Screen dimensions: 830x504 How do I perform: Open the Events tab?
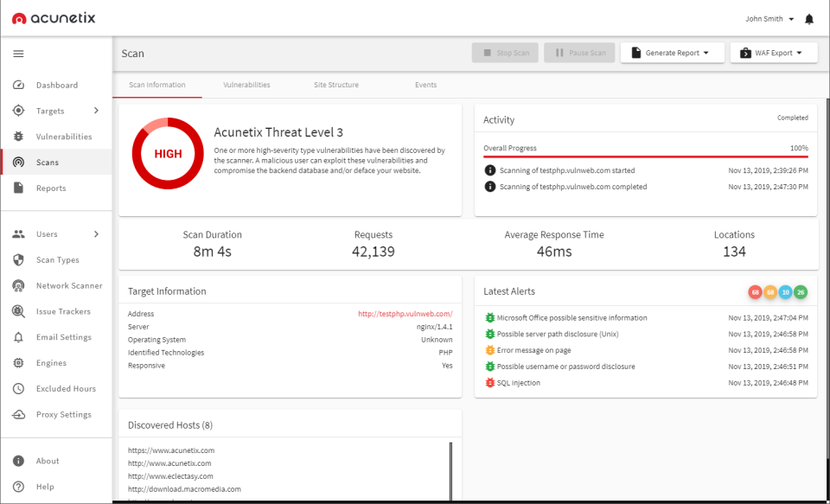[x=425, y=85]
